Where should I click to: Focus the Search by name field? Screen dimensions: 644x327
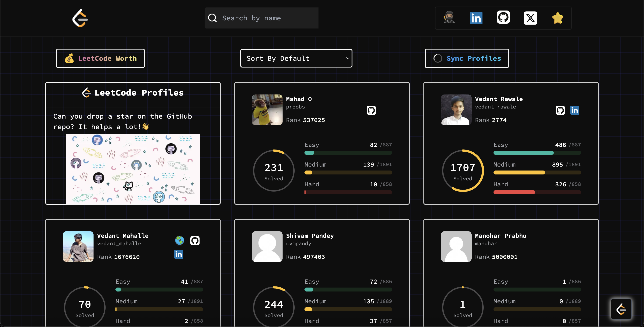coord(262,18)
